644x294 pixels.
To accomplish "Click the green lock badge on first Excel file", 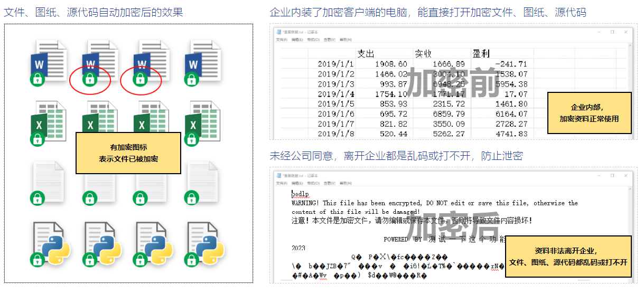I will point(37,140).
